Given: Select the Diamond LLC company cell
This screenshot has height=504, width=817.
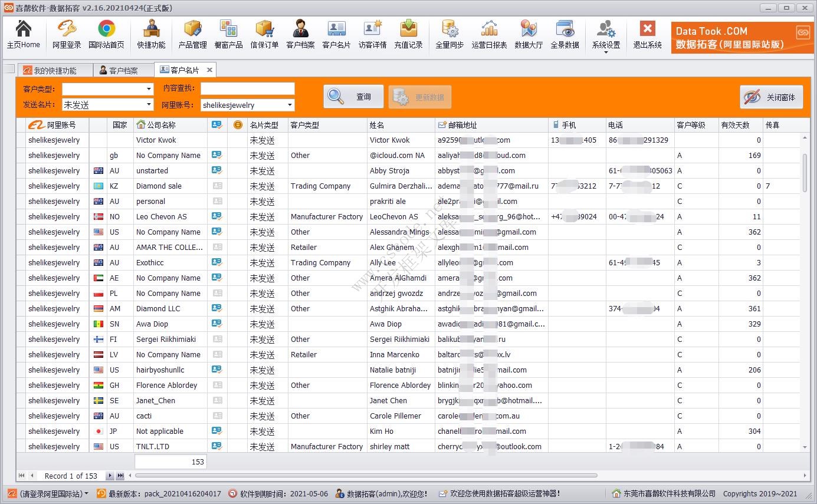Looking at the screenshot, I should [170, 309].
